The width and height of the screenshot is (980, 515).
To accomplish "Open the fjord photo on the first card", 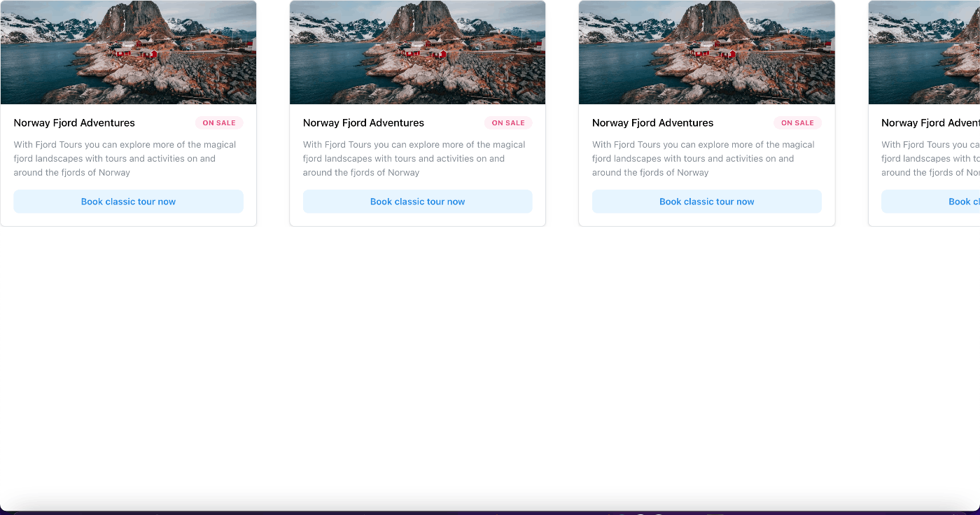I will coord(128,52).
